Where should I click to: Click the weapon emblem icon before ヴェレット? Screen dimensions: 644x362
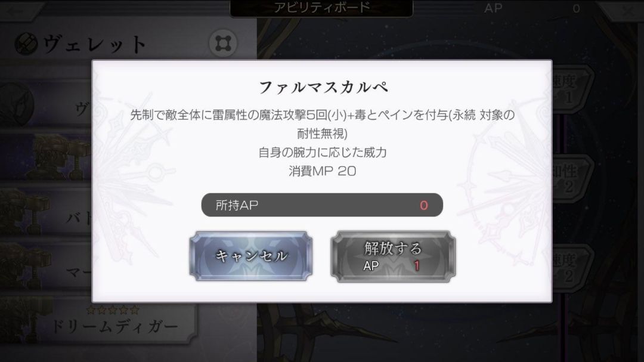[x=26, y=44]
